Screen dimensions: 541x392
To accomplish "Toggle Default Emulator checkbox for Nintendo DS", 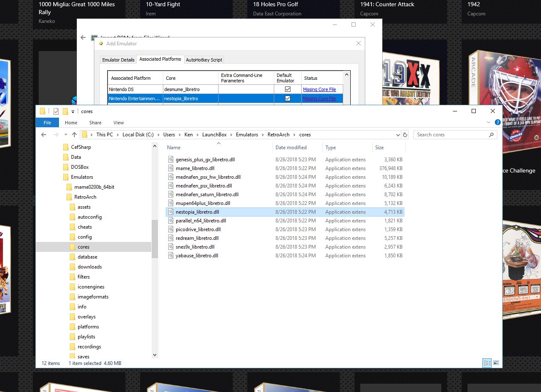I will pos(288,89).
